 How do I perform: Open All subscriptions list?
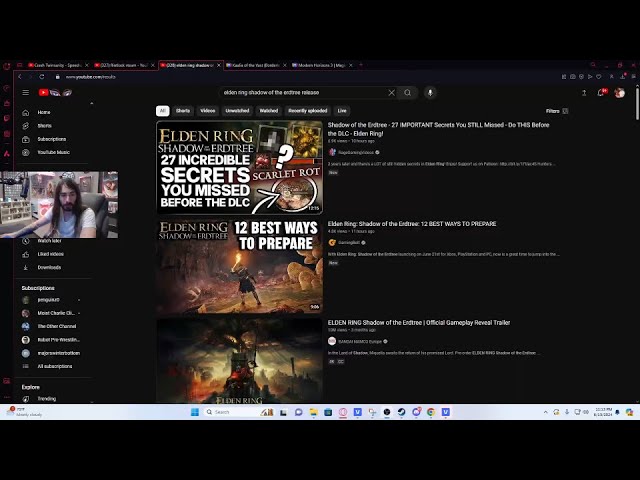point(53,367)
